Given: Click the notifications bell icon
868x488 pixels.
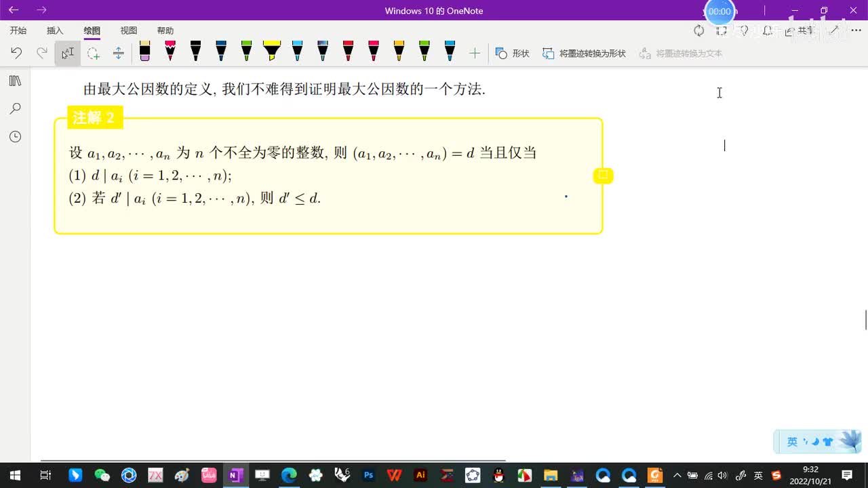Looking at the screenshot, I should [x=768, y=30].
